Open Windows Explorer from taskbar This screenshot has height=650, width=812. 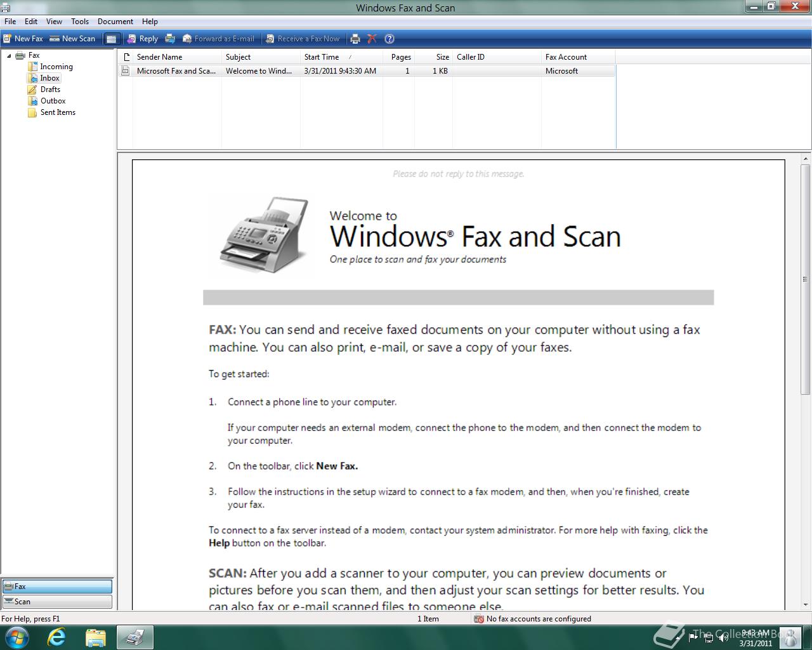95,637
